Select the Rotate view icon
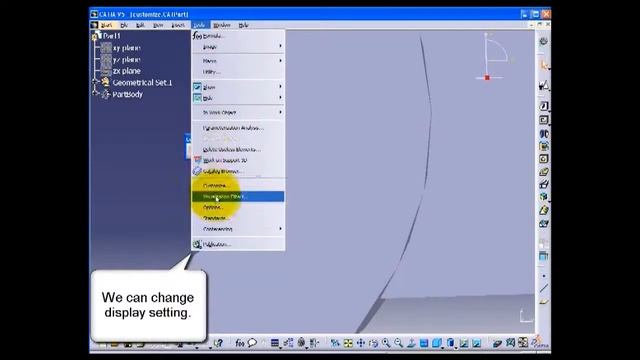 point(373,343)
